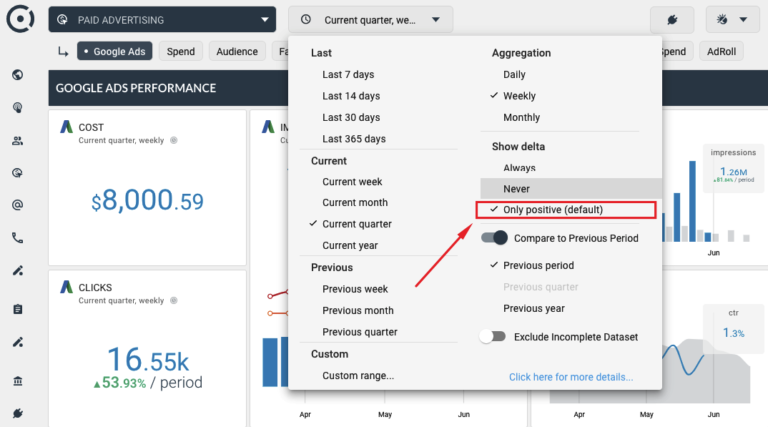Click the Google Ads icon on COST widget
The width and height of the screenshot is (768, 427).
point(66,127)
